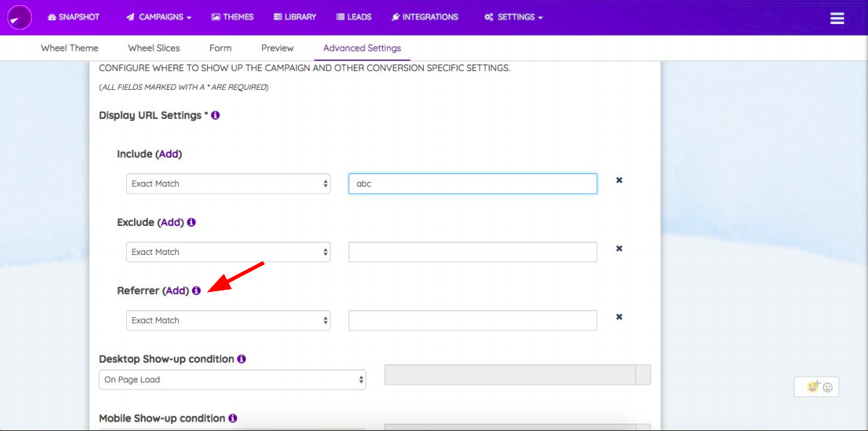Click the emoji feedback widget
The height and width of the screenshot is (431, 868).
click(817, 387)
